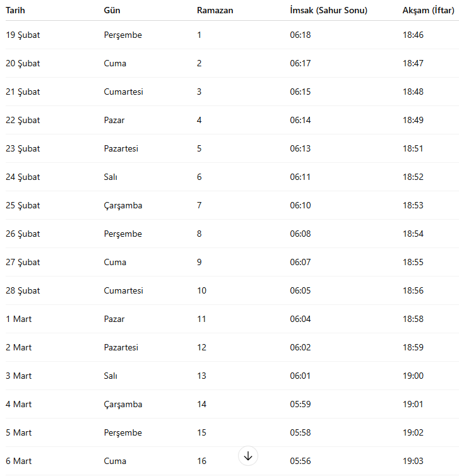
Task: Select the 28 Şubat date cell
Action: pos(23,290)
